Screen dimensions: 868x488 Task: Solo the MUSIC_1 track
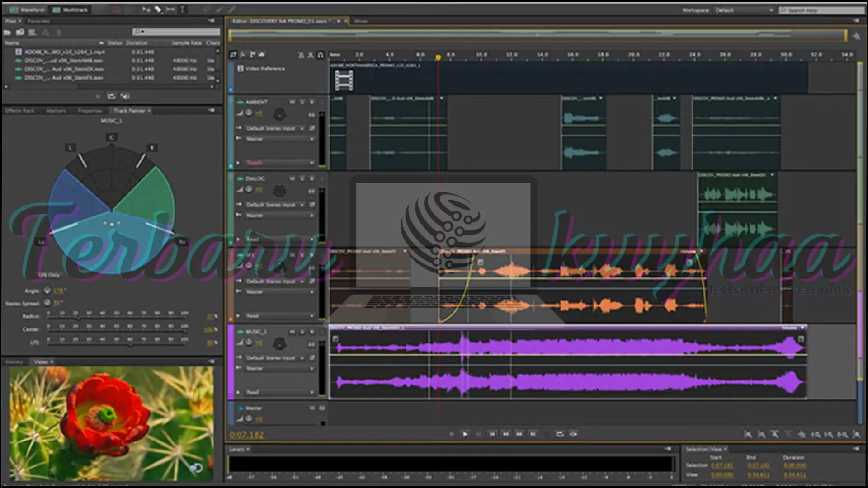click(302, 332)
